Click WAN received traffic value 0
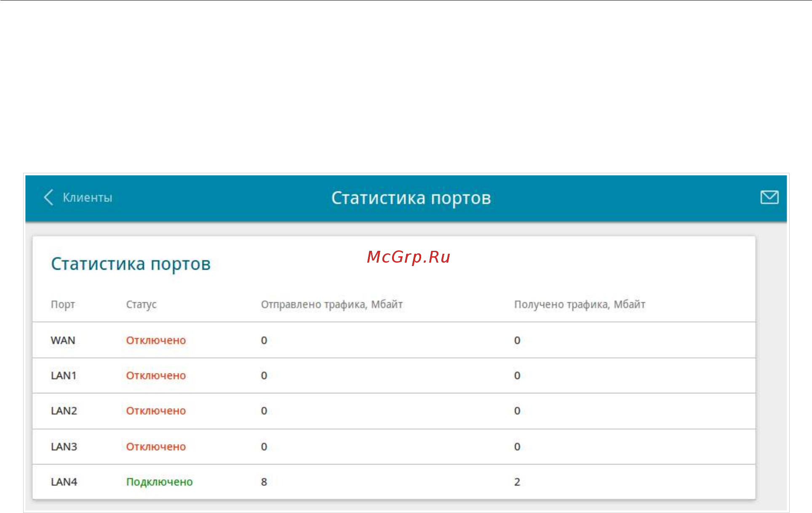812x513 pixels. pyautogui.click(x=517, y=340)
